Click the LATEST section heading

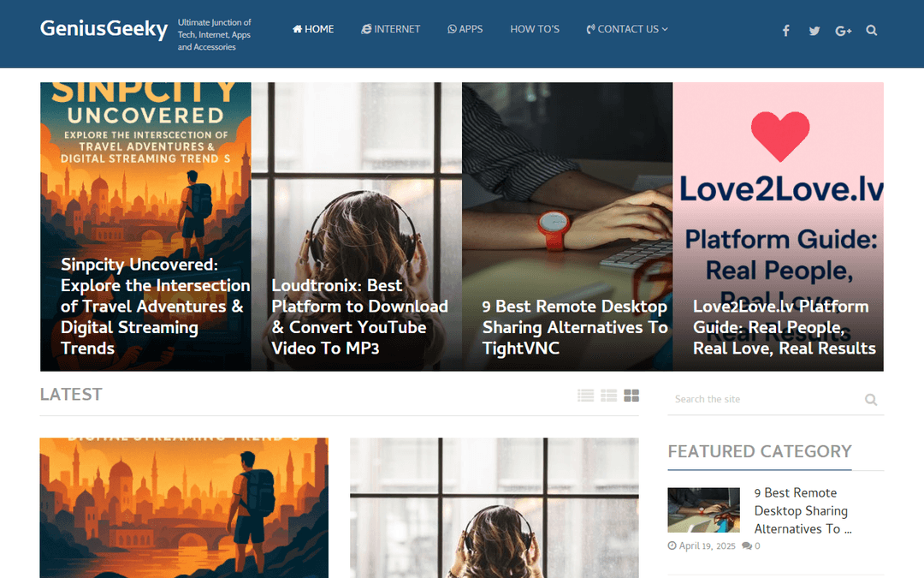[x=71, y=395]
